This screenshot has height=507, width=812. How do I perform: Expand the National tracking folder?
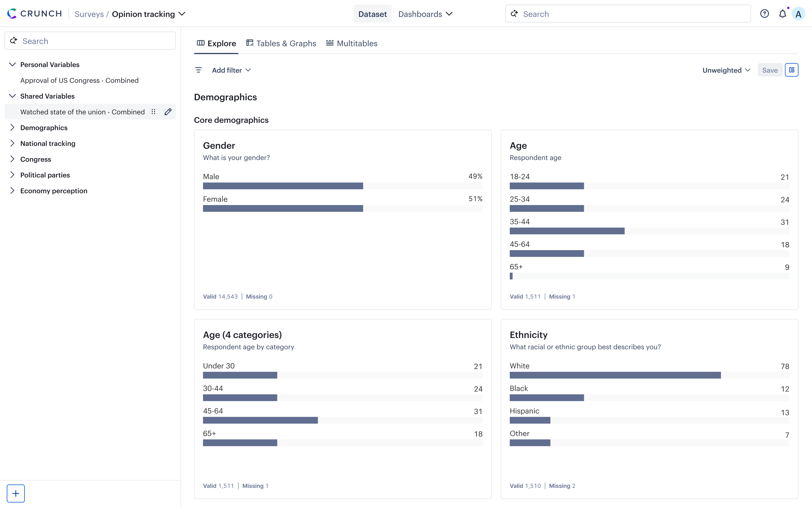click(12, 143)
